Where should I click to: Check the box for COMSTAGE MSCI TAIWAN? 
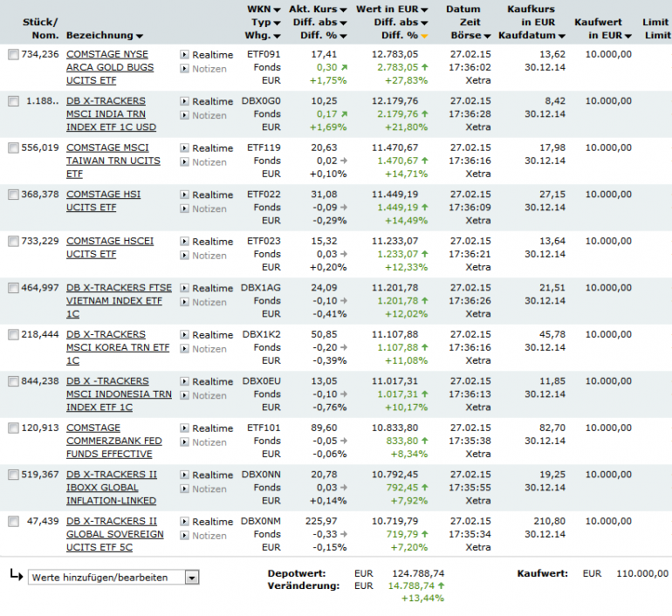click(14, 147)
